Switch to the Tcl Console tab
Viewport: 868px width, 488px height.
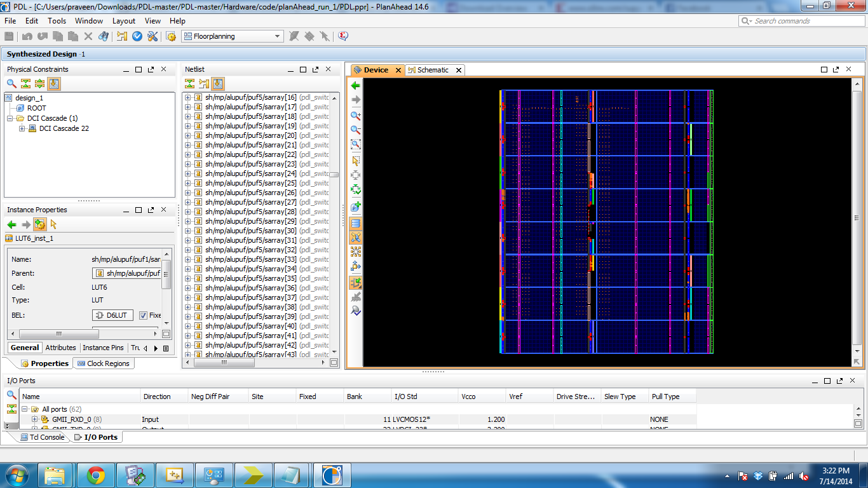click(43, 437)
